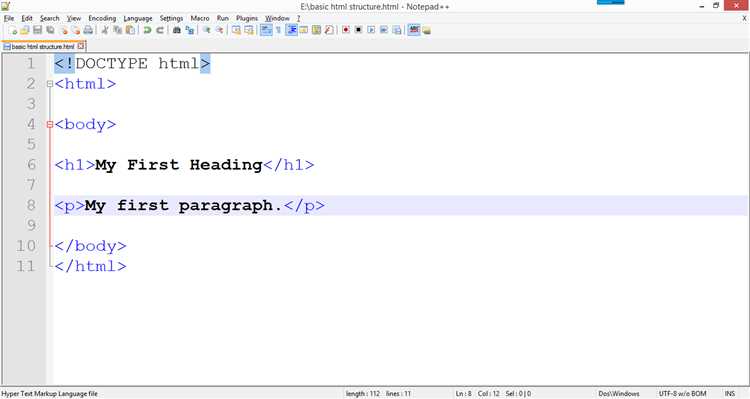Image resolution: width=750 pixels, height=399 pixels.
Task: Toggle the Function List icon
Action: tap(329, 30)
